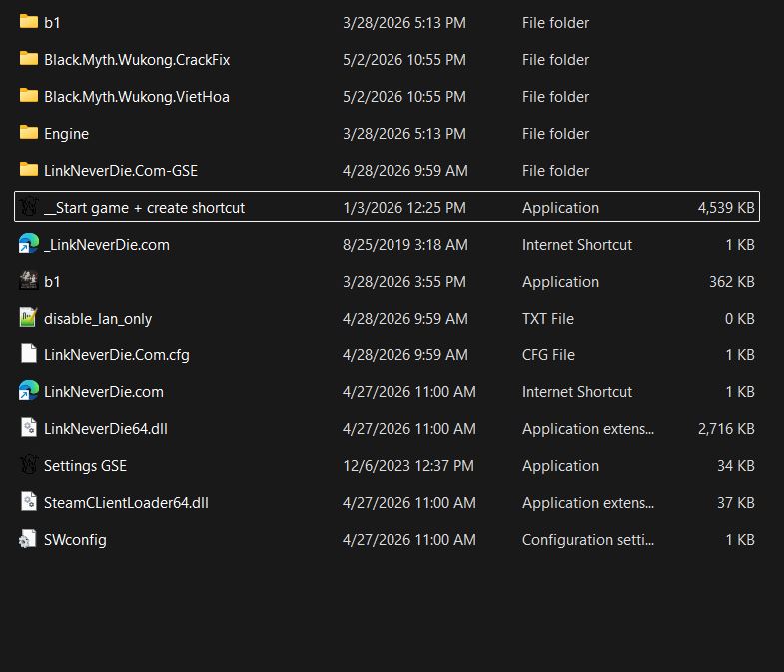Click the CFG File type cell

(x=548, y=355)
